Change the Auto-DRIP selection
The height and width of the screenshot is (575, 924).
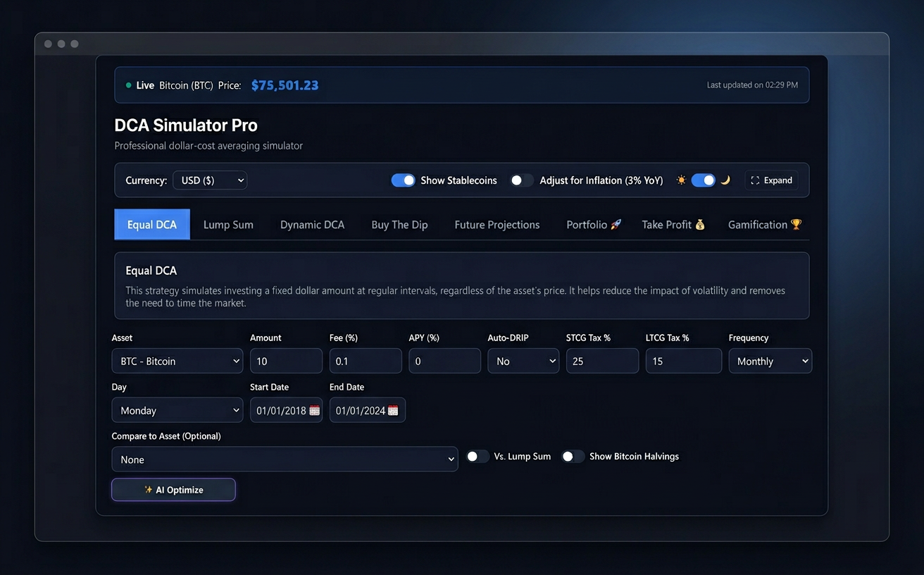(x=523, y=360)
